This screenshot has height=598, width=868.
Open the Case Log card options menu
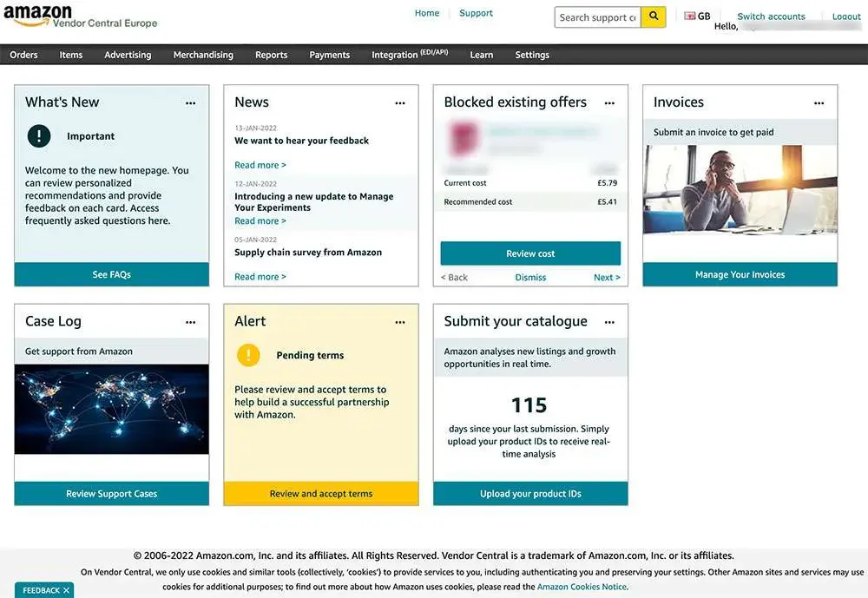190,322
